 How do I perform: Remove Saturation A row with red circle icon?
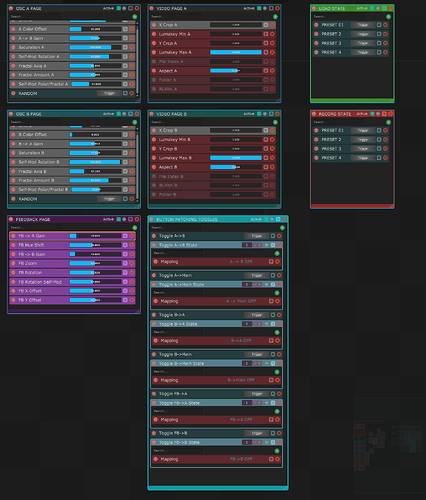[x=131, y=47]
